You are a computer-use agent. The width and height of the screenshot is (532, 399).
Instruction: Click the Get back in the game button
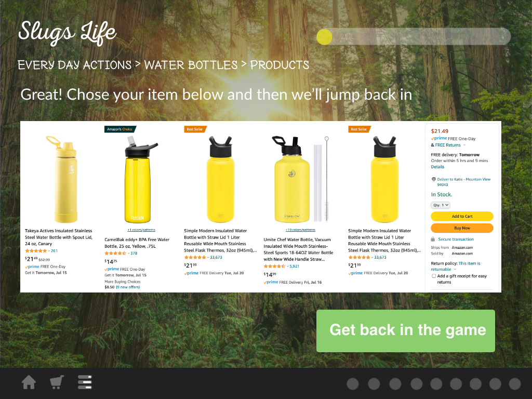click(x=405, y=331)
